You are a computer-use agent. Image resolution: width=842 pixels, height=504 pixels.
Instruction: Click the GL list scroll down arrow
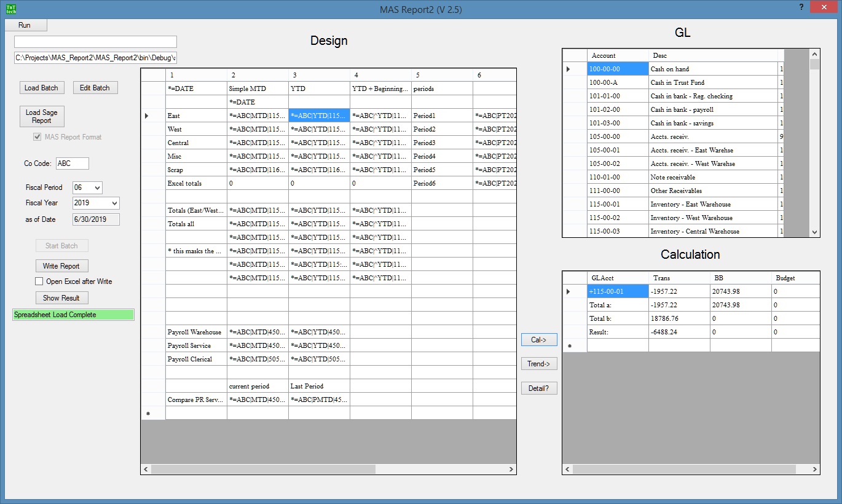click(814, 232)
